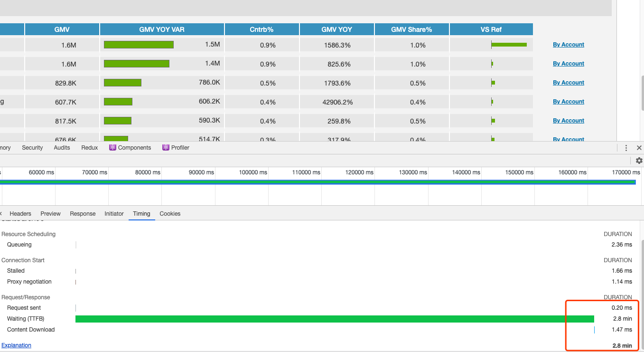Select the 829.8K GMV cell
This screenshot has width=644, height=352.
click(x=62, y=83)
